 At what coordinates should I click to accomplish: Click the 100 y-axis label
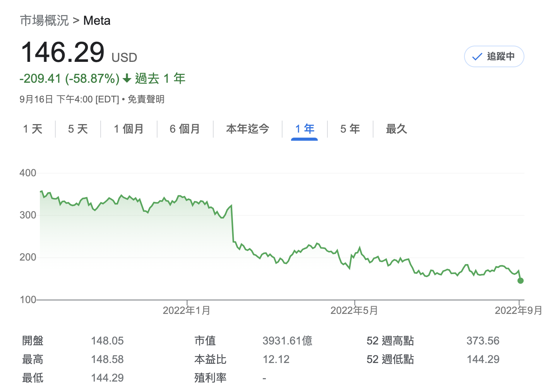click(28, 300)
